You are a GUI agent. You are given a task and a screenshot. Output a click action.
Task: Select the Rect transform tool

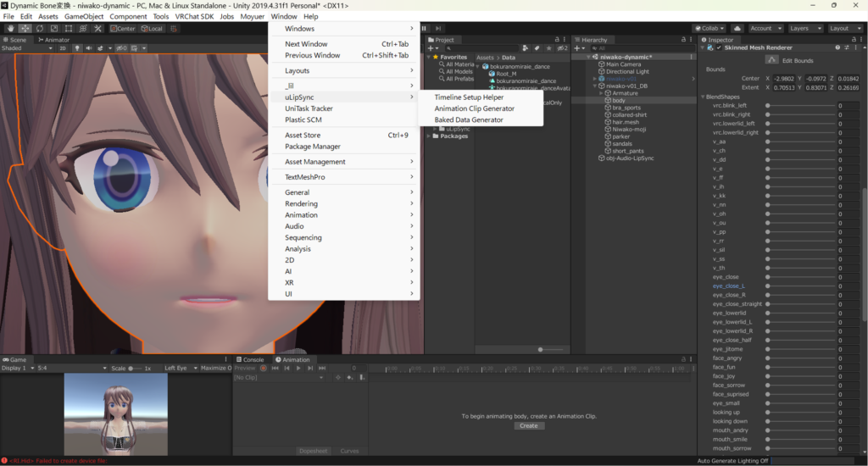pos(70,28)
